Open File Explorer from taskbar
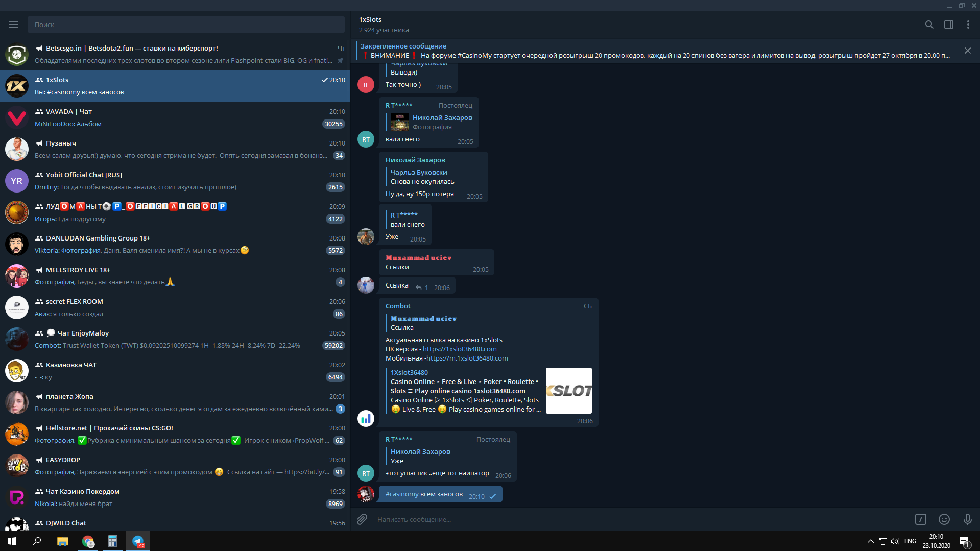Screen dimensions: 980x551 click(62, 541)
